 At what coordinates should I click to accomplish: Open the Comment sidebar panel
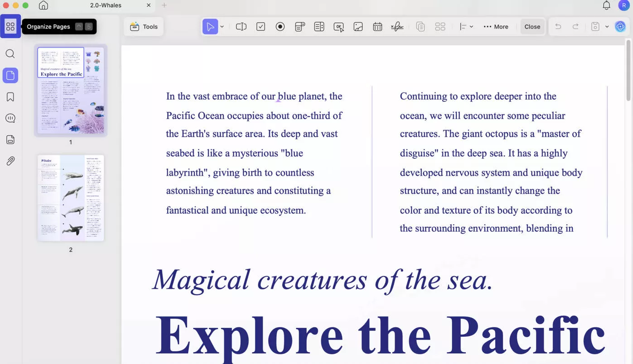pyautogui.click(x=10, y=118)
